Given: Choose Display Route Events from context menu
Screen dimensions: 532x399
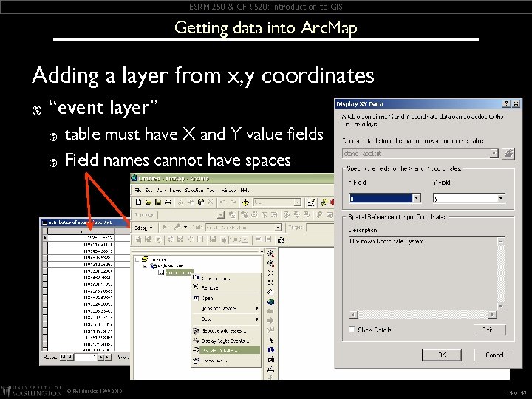Looking at the screenshot, I should coord(226,341).
